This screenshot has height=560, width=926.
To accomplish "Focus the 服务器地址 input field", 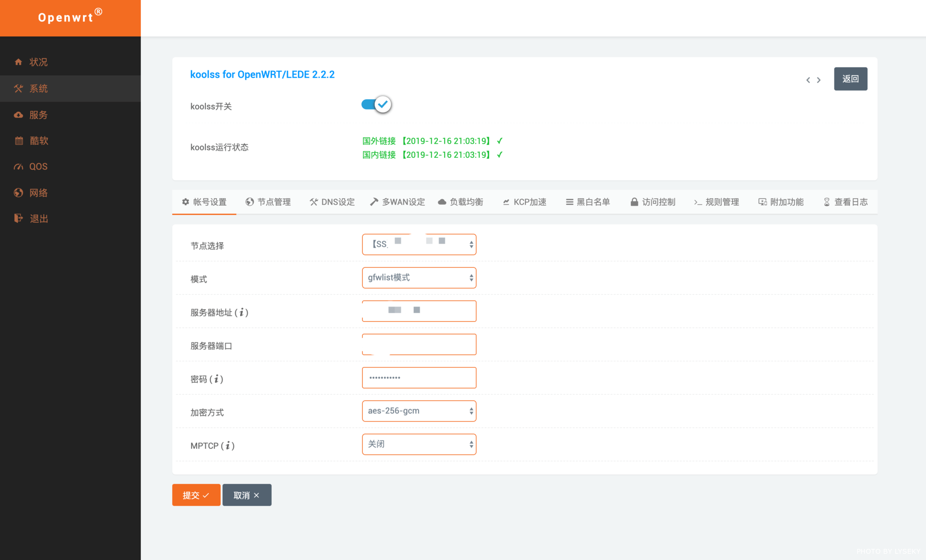I will 419,311.
